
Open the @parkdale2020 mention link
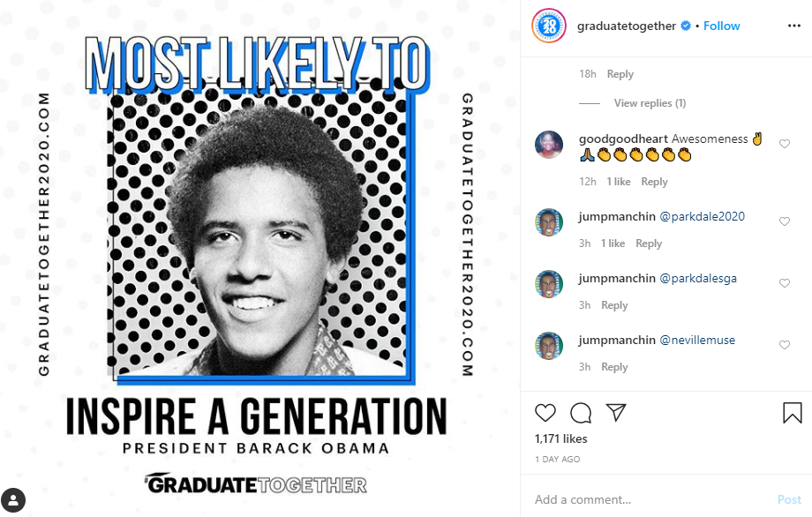(x=702, y=217)
